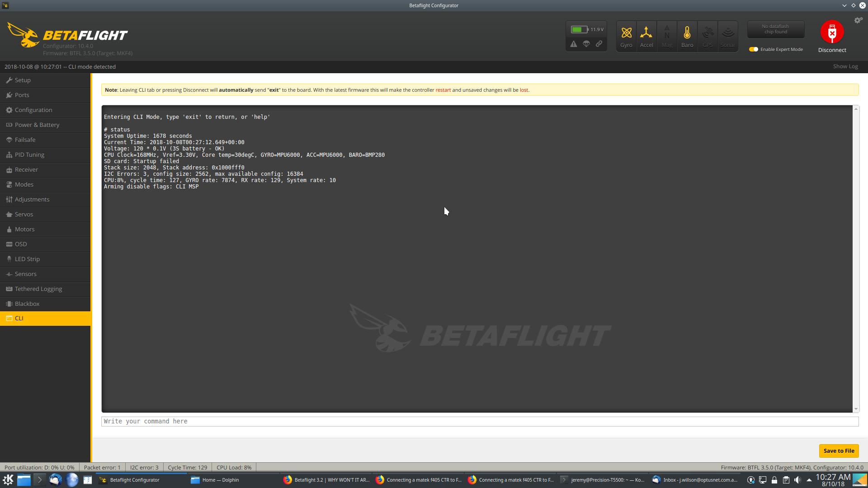Open the KDE application launcher
The image size is (868, 488).
coord(8,480)
